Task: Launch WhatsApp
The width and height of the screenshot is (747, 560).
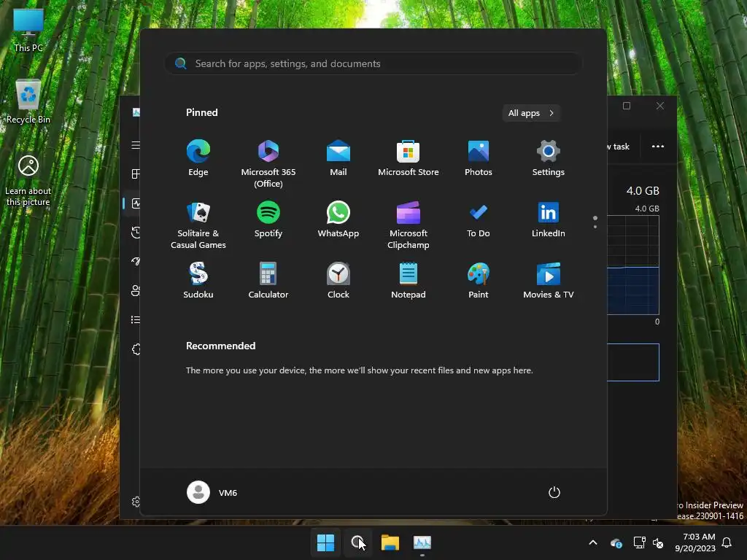Action: [338, 219]
